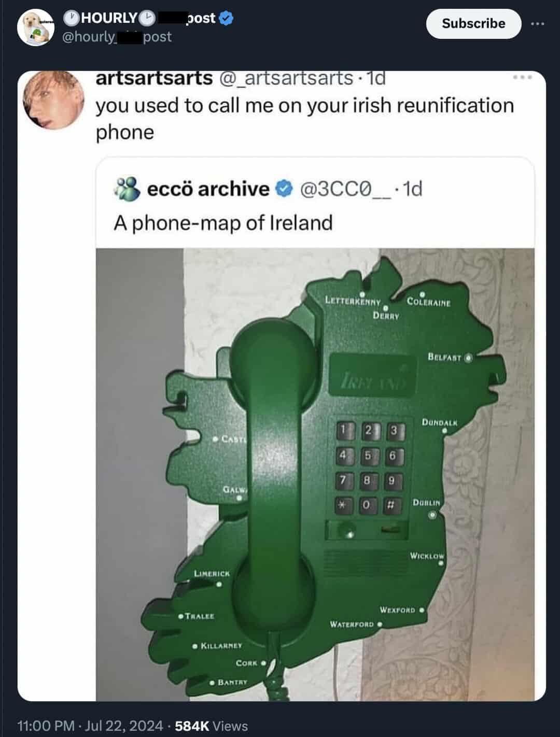Image resolution: width=560 pixels, height=737 pixels.
Task: Click the eccö archive verified checkmark
Action: click(x=283, y=189)
